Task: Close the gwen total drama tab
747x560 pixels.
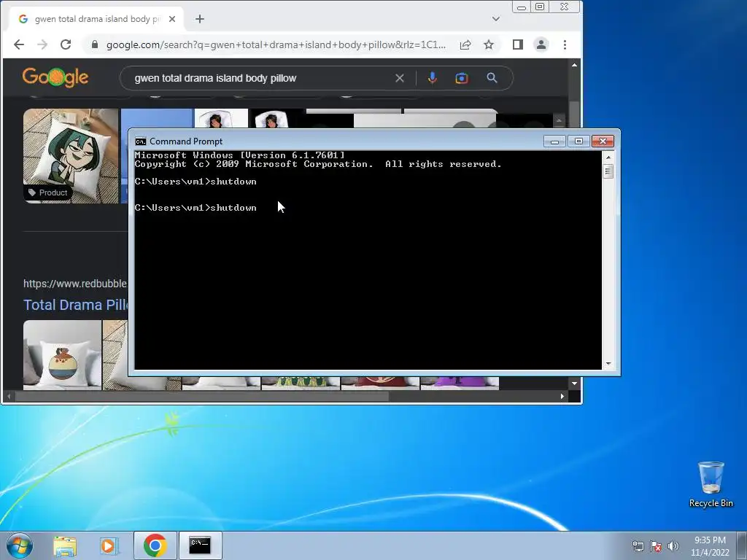Action: (172, 19)
